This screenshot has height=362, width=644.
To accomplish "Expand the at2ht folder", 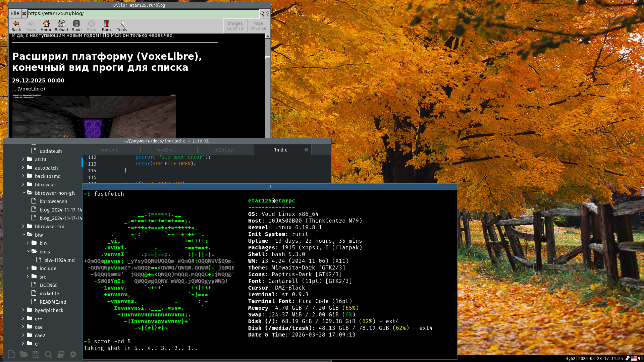I will [40, 160].
